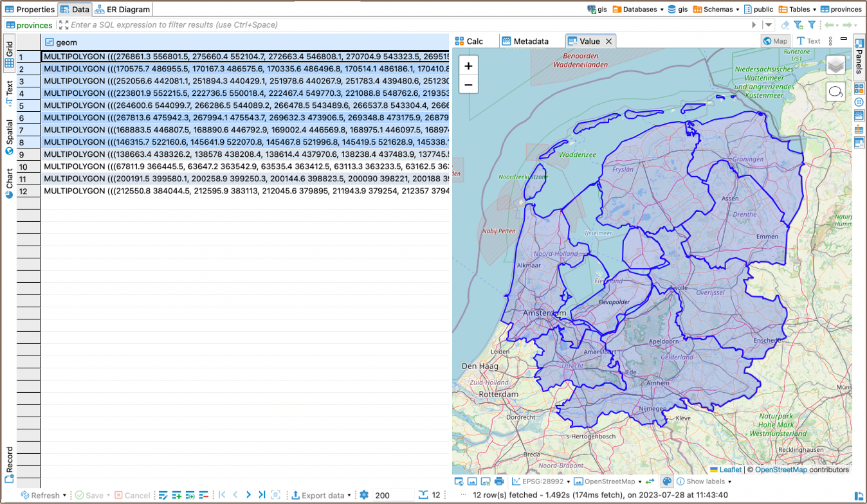Switch value viewer to Map mode
Viewport: 867px width, 504px height.
click(775, 41)
